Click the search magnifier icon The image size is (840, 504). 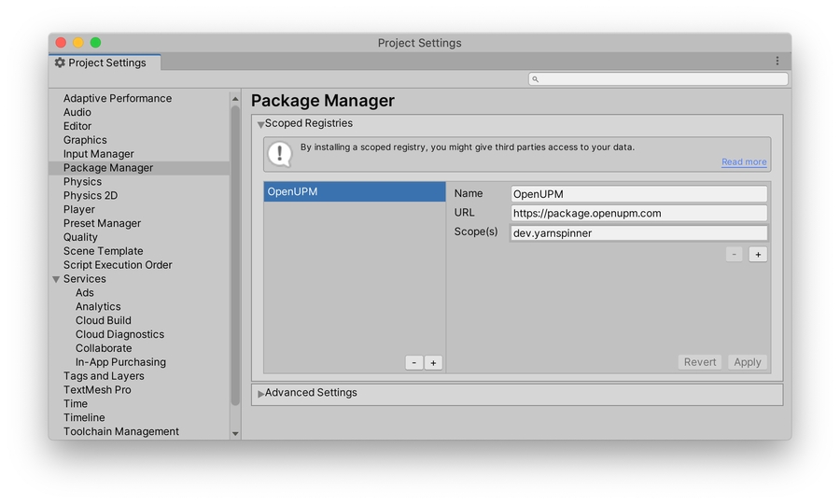[536, 79]
